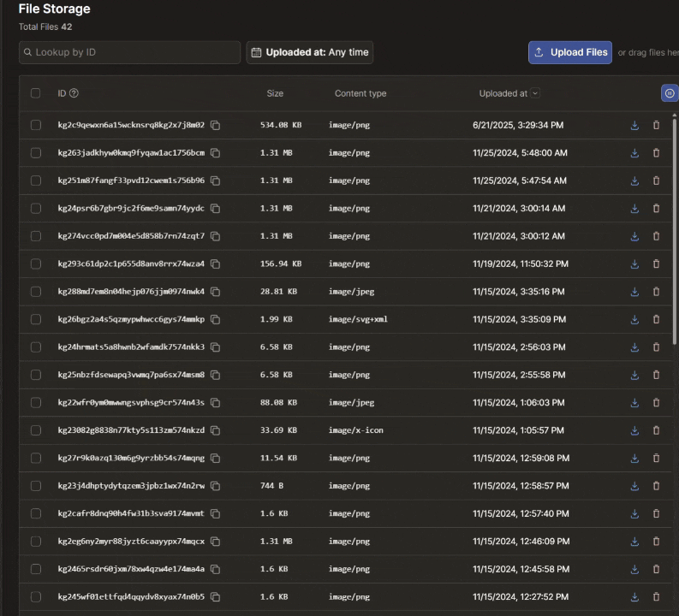
Task: Delete the image/x-icon file
Action: [x=656, y=430]
